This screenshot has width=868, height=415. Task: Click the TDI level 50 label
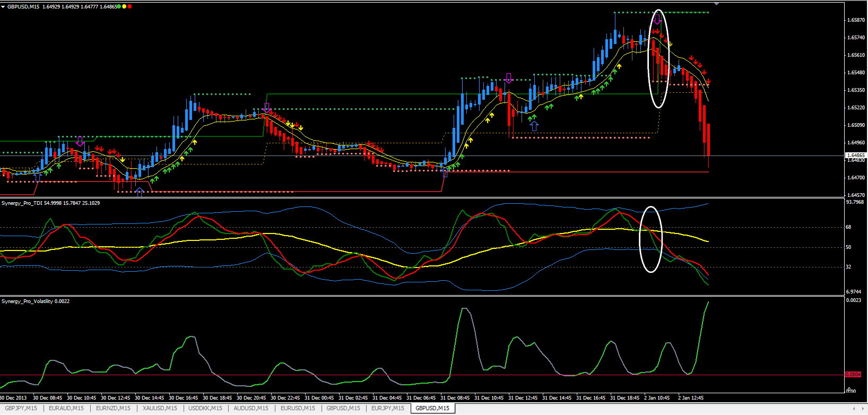click(848, 247)
